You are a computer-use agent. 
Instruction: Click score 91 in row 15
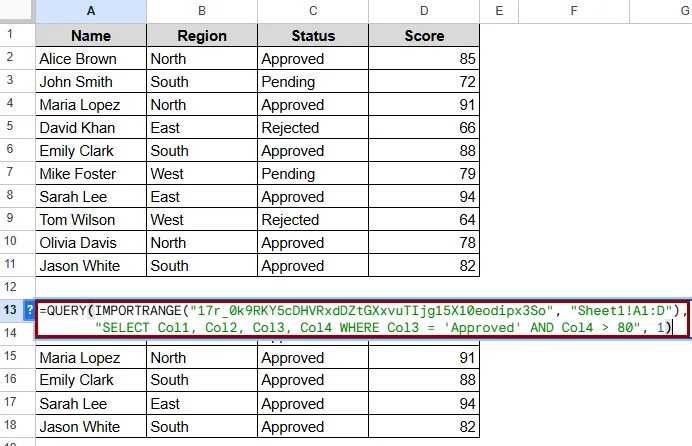click(x=424, y=357)
